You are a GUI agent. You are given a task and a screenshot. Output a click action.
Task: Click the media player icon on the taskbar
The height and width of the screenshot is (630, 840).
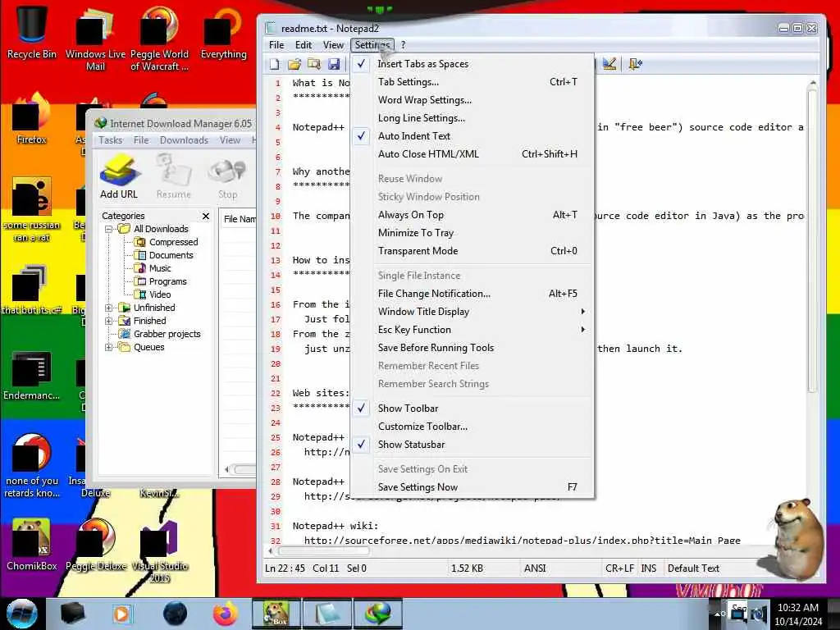tap(121, 614)
